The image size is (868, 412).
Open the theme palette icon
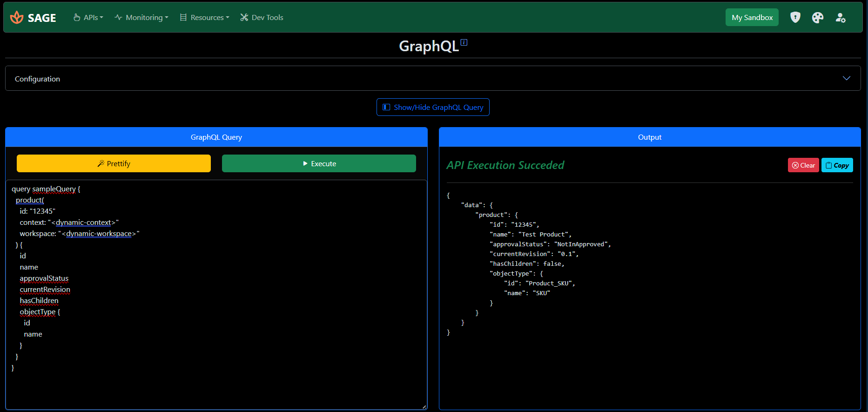click(818, 18)
